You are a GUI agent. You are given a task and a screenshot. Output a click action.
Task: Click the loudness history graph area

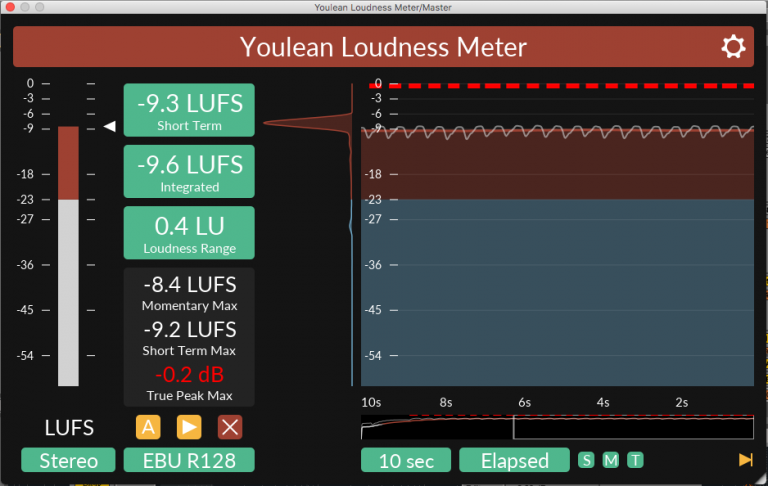pyautogui.click(x=557, y=235)
